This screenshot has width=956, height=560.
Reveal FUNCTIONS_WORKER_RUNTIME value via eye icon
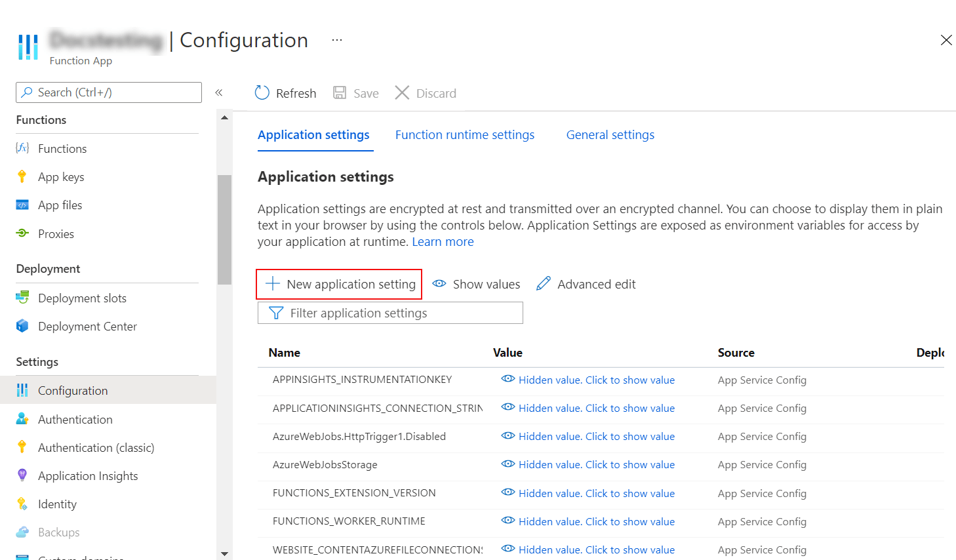[508, 521]
